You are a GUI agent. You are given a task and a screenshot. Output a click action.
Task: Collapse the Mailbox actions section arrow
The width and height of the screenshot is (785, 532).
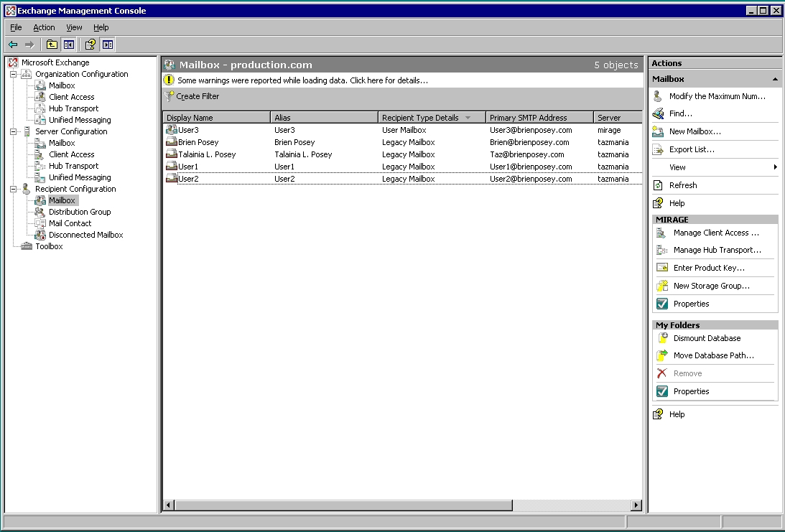point(775,79)
